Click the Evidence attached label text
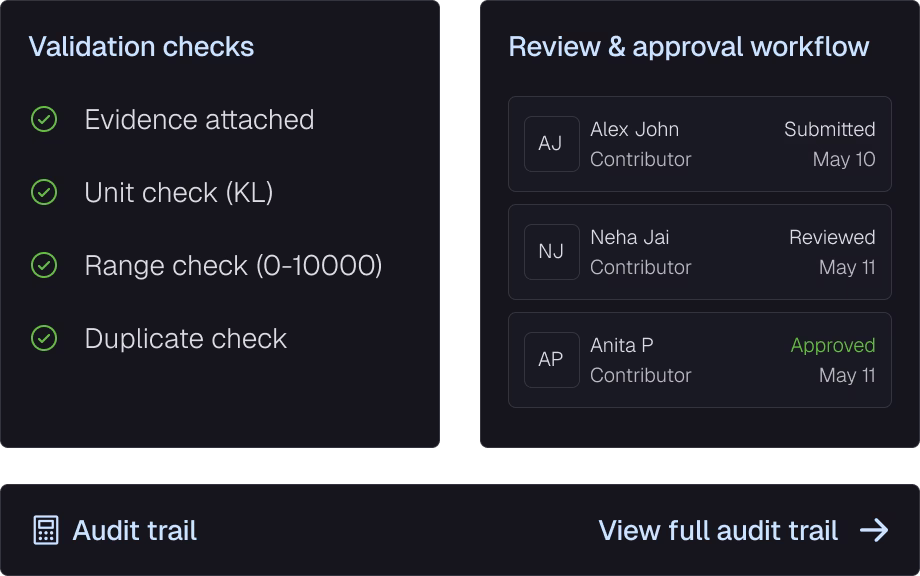The height and width of the screenshot is (576, 920). (199, 120)
